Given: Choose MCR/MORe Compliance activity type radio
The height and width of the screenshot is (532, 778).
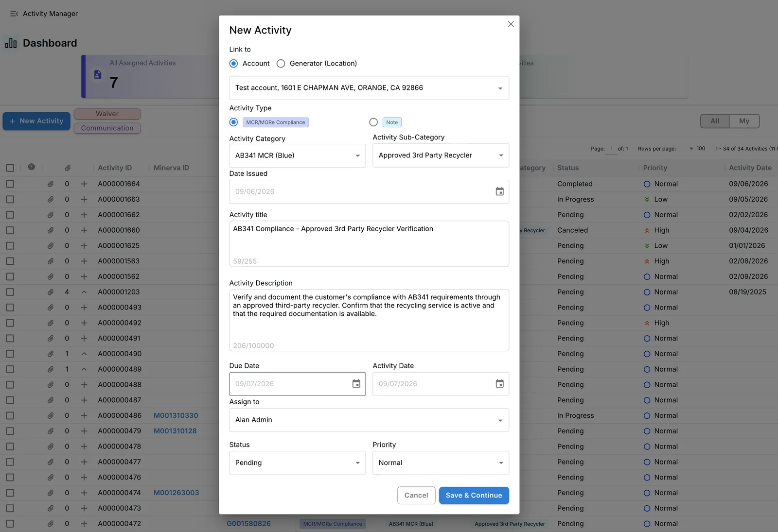Looking at the screenshot, I should [x=234, y=122].
